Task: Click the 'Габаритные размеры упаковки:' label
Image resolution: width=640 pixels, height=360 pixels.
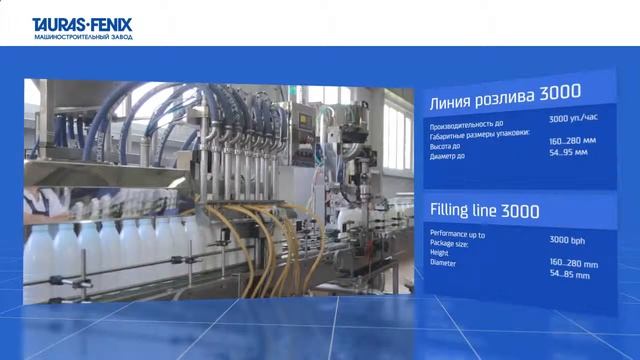Action: click(x=480, y=135)
